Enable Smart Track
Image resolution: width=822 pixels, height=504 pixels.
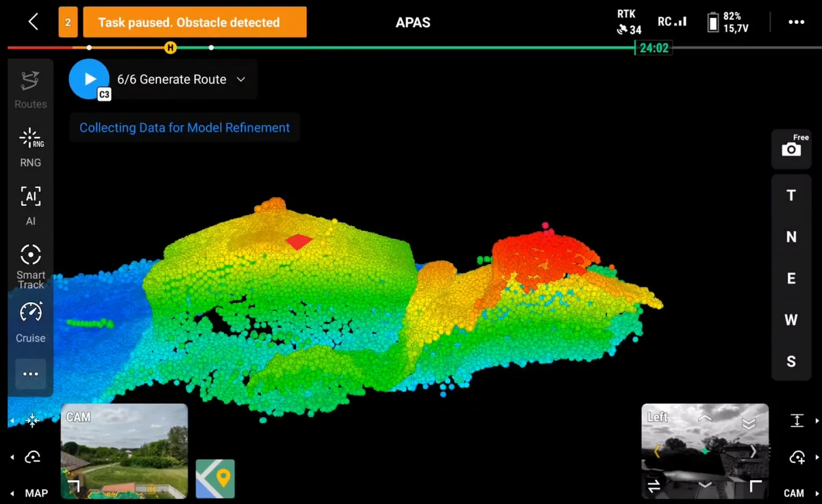pos(31,266)
